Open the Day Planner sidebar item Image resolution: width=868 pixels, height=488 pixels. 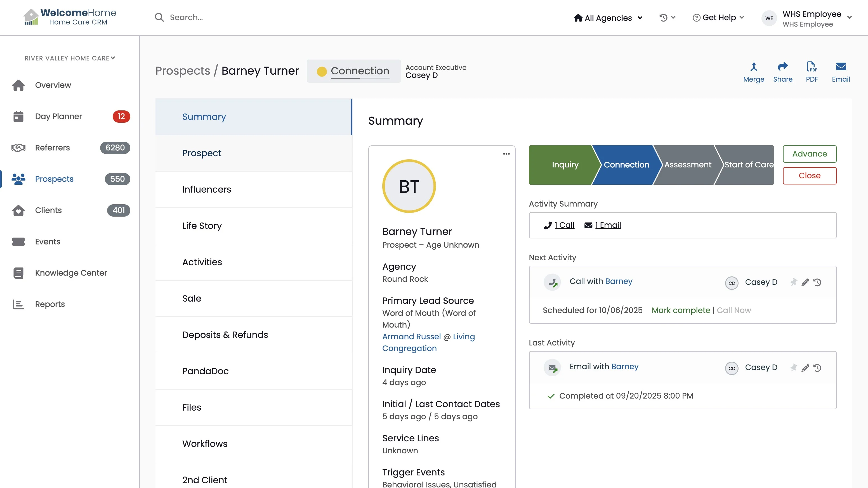(x=58, y=116)
